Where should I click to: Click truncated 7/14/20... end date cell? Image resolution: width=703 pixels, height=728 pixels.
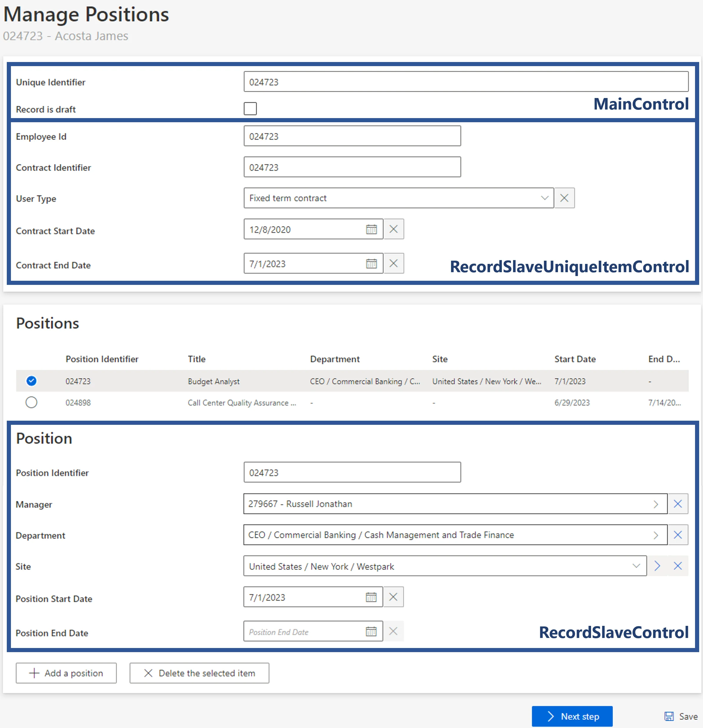[x=664, y=403]
